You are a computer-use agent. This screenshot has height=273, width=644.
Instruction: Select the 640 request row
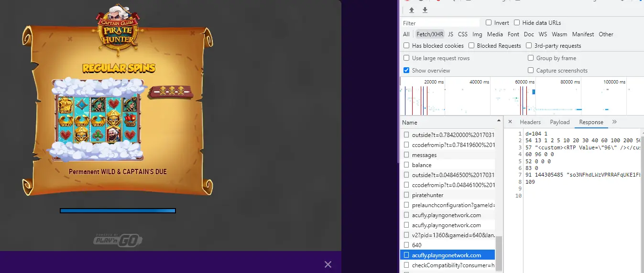pos(448,245)
